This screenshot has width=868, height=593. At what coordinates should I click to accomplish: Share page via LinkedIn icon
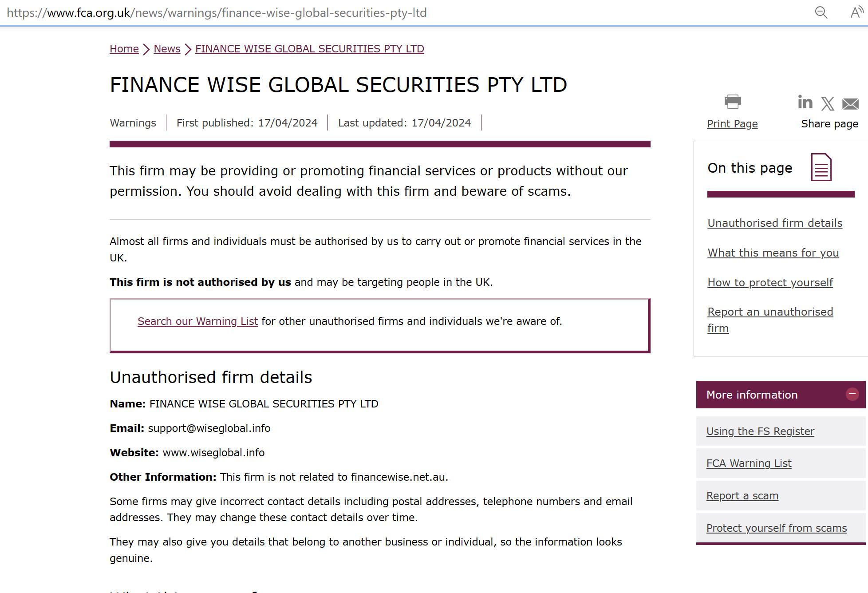pyautogui.click(x=805, y=102)
